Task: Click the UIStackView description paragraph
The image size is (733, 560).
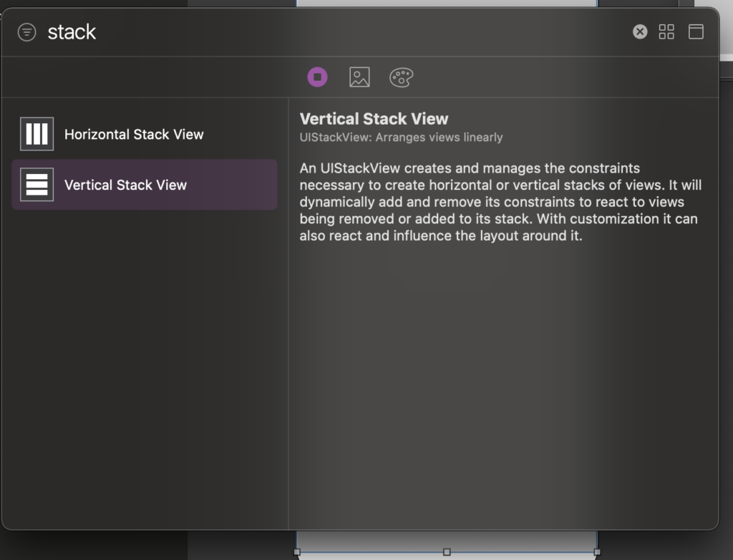Action: coord(500,202)
